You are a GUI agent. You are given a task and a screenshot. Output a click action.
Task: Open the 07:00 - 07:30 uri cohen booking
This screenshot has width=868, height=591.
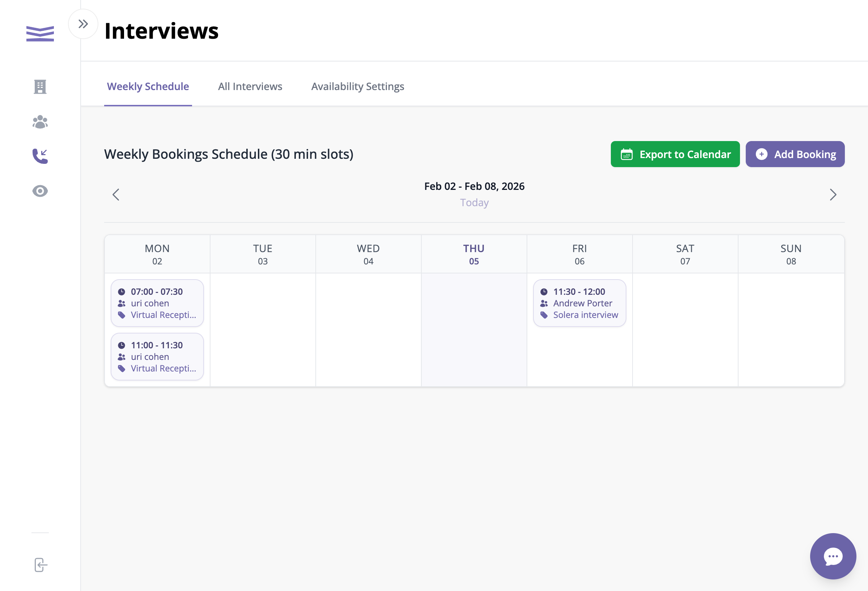click(x=157, y=303)
